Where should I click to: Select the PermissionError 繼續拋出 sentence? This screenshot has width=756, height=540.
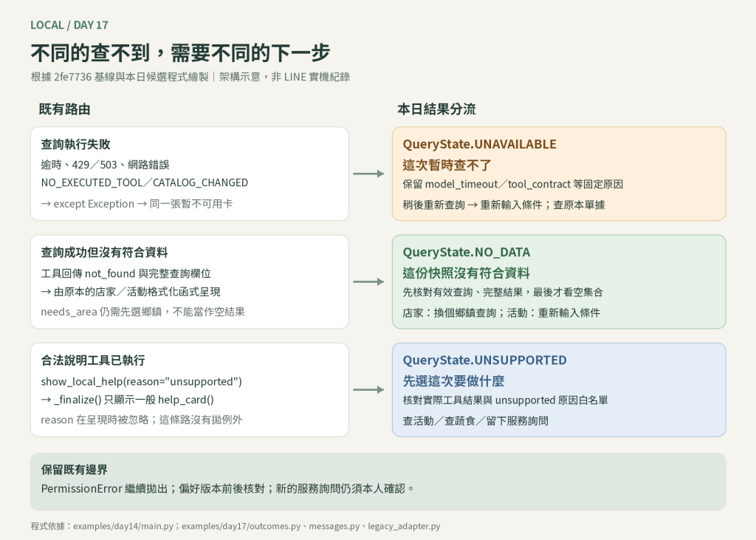point(228,489)
